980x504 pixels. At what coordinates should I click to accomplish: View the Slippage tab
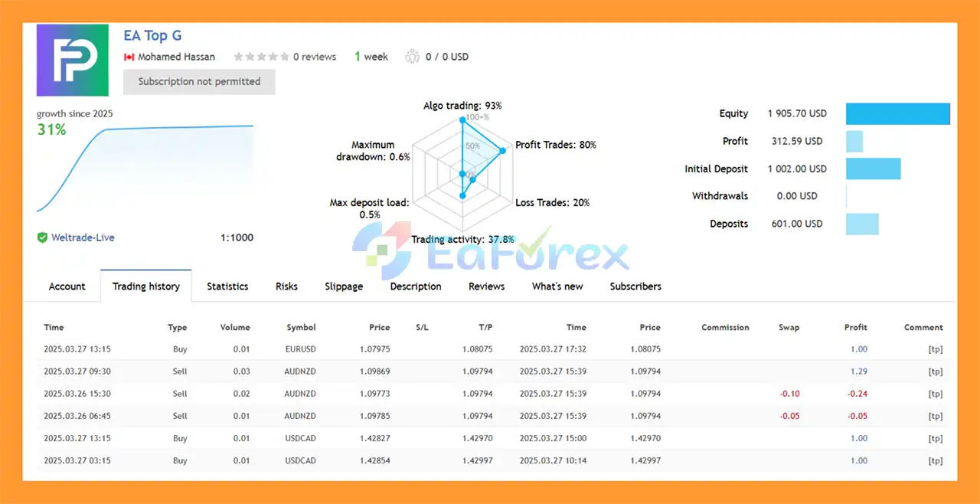pos(344,286)
